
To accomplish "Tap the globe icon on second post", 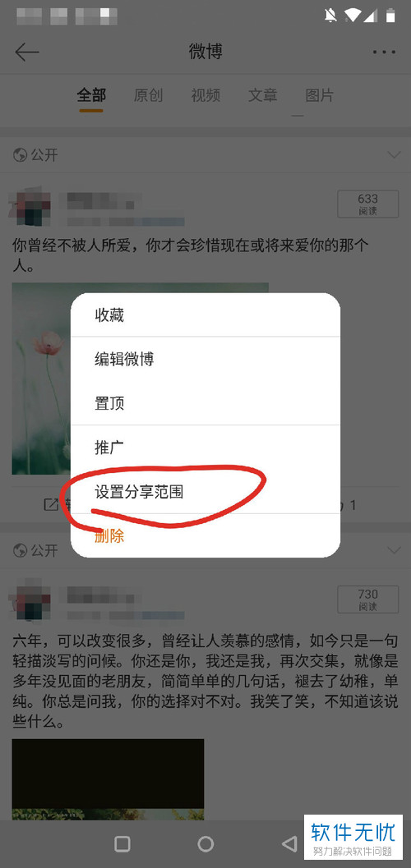I will pos(20,550).
